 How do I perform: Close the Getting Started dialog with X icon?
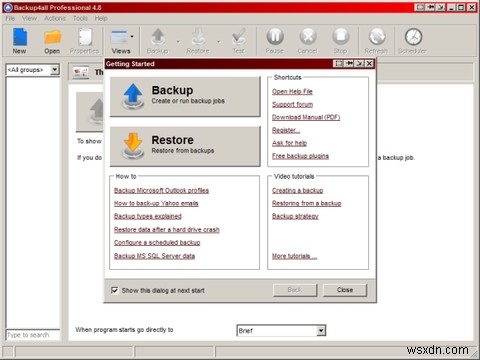click(369, 64)
